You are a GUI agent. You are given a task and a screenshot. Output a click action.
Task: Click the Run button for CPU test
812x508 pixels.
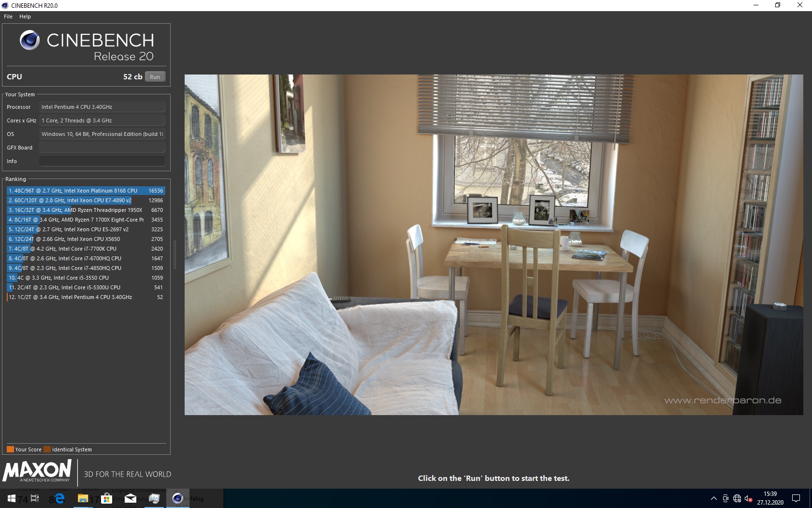click(x=155, y=77)
